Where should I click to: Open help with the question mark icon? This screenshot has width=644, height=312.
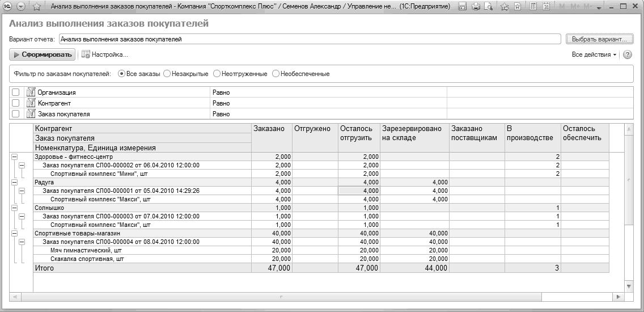628,54
